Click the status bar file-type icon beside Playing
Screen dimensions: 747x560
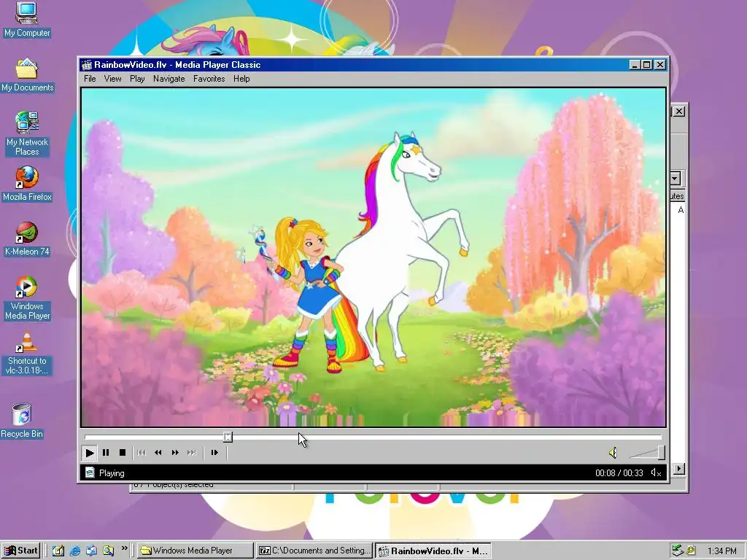(x=90, y=472)
